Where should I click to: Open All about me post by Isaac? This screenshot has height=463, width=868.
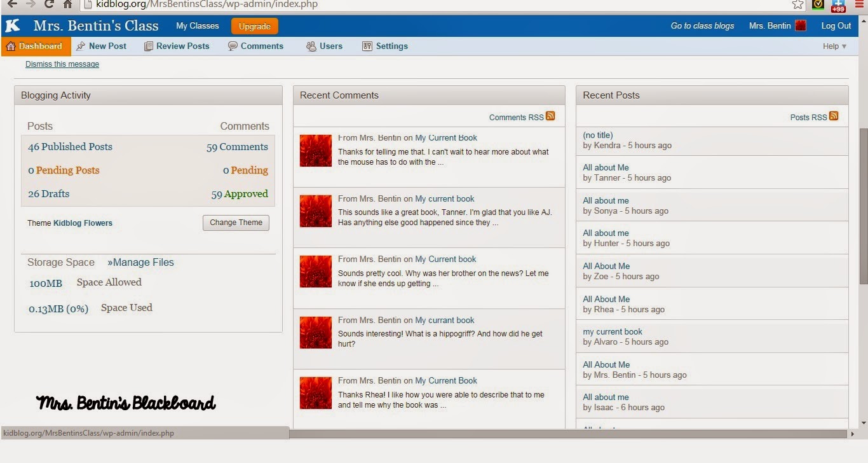606,397
